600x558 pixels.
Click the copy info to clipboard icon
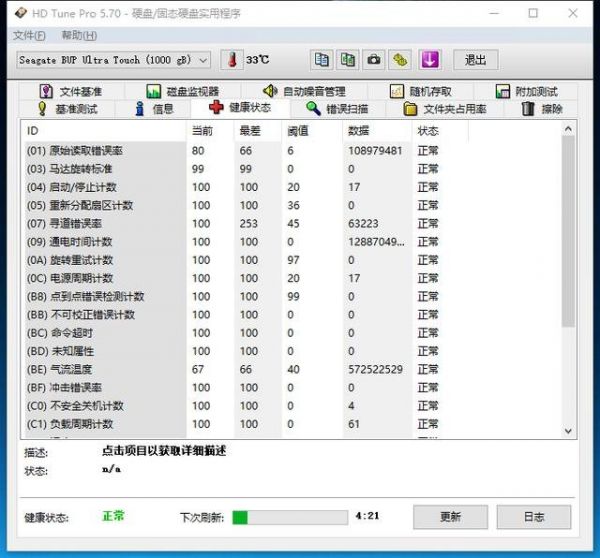(x=321, y=60)
